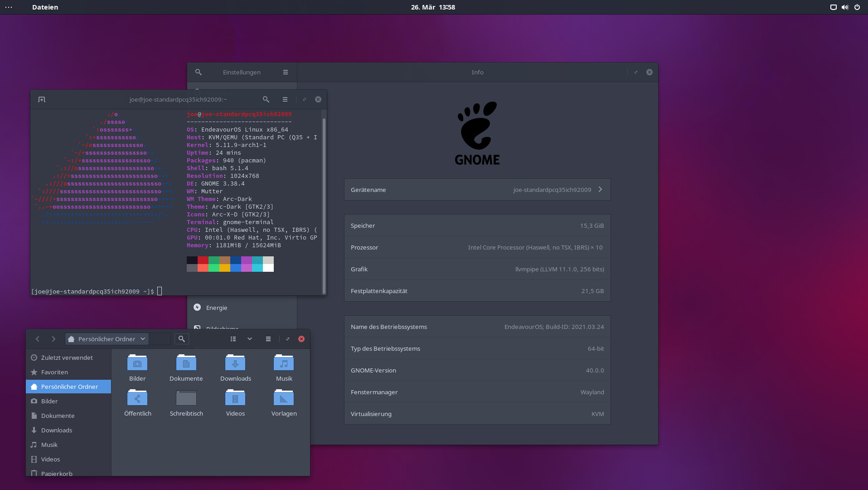
Task: Click the GNOME-Version row showing 40.0.0
Action: pos(477,370)
